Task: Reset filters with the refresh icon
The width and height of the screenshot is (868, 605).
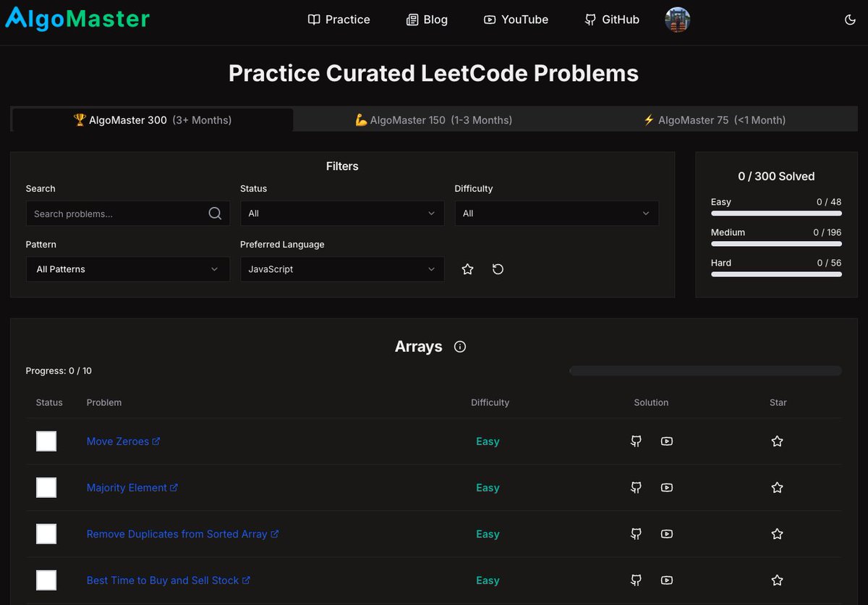Action: tap(498, 269)
